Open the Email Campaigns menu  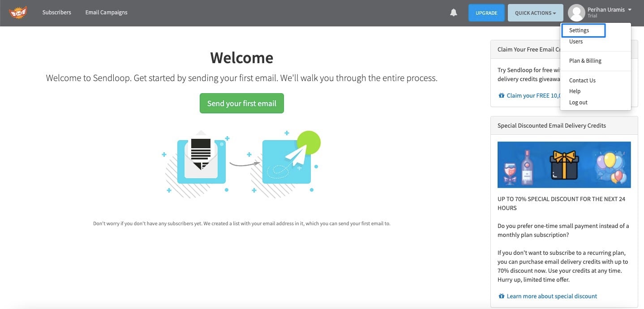pos(107,13)
